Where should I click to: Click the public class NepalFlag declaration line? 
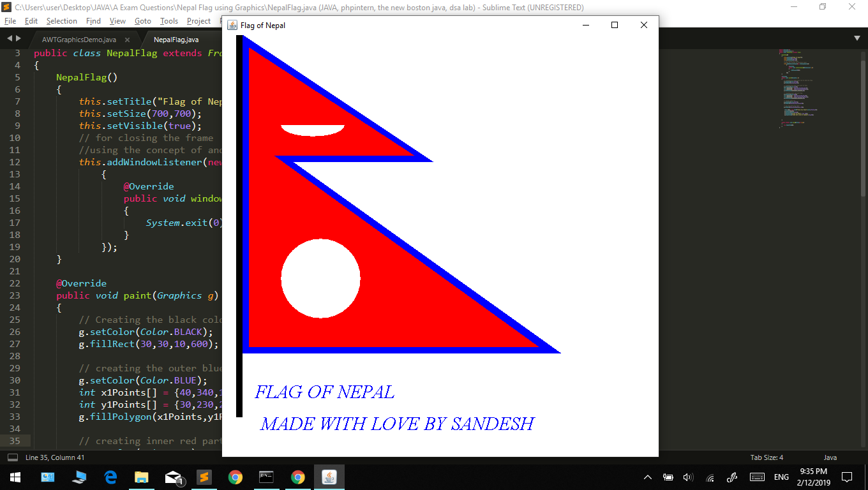[128, 53]
